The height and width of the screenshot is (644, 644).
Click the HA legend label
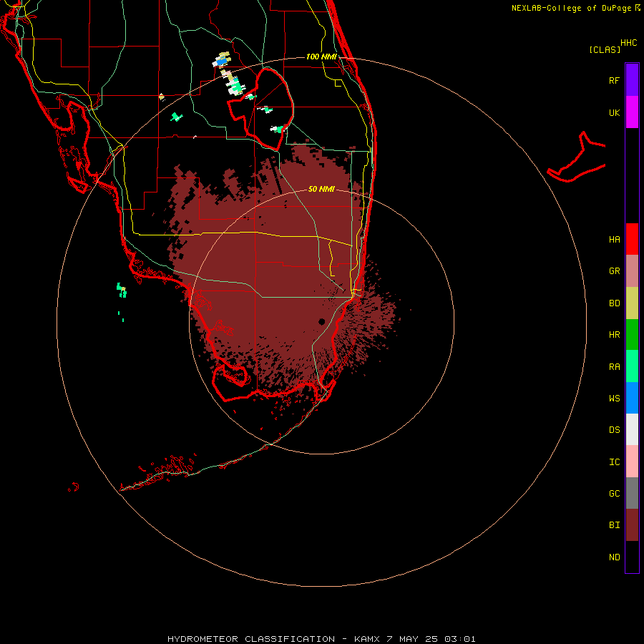615,240
